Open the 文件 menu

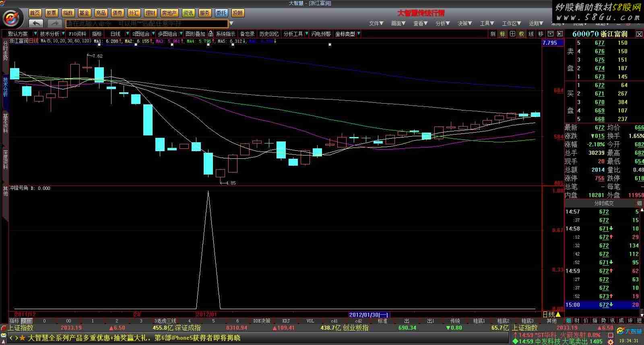(376, 23)
